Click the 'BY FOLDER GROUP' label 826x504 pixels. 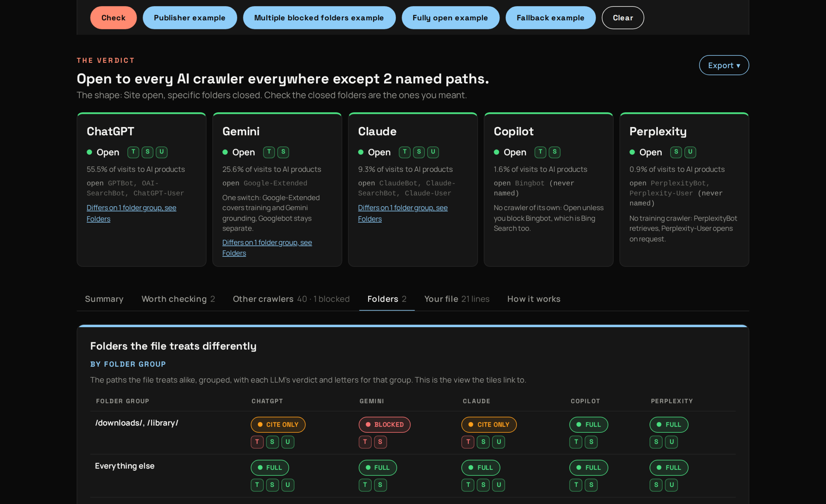[128, 364]
